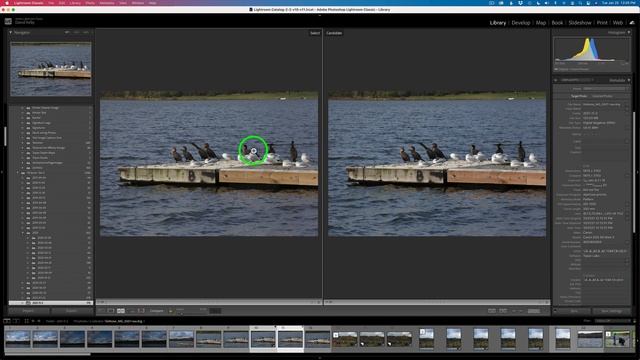Switch to Loupe view in toolbar
The width and height of the screenshot is (640, 360).
point(111,311)
